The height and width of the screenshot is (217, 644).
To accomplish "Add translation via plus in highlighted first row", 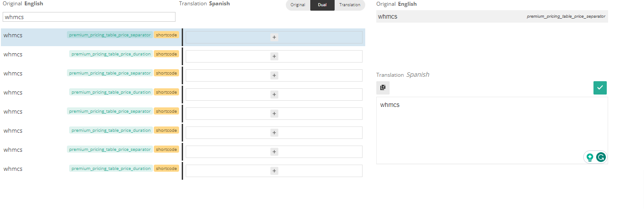I will 274,37.
